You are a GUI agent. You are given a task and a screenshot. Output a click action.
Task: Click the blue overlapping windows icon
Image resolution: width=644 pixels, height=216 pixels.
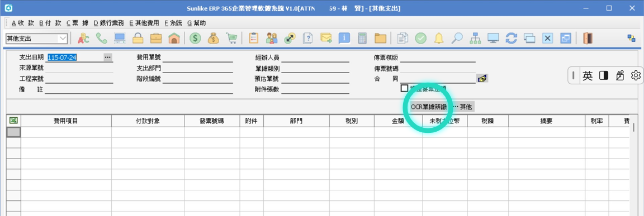tap(566, 38)
